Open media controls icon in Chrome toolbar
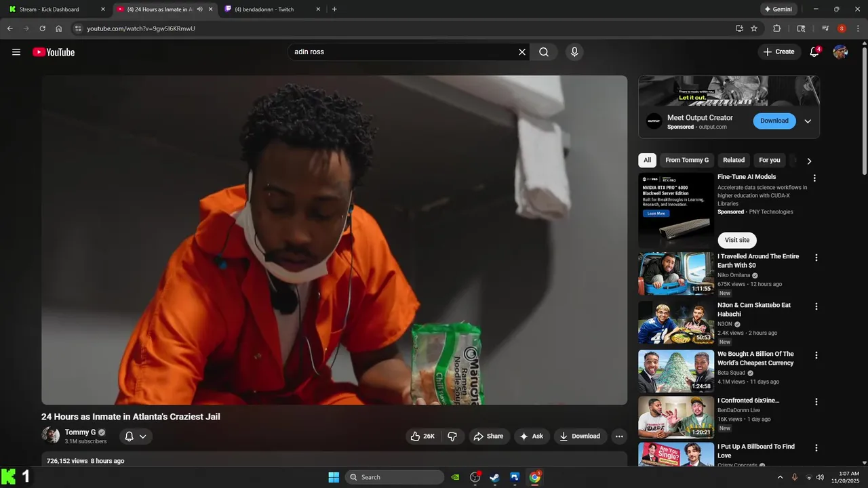Viewport: 868px width, 488px height. [x=825, y=28]
